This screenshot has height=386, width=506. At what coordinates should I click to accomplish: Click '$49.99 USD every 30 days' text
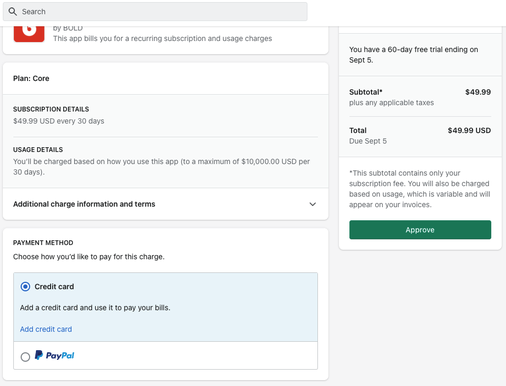(x=59, y=121)
